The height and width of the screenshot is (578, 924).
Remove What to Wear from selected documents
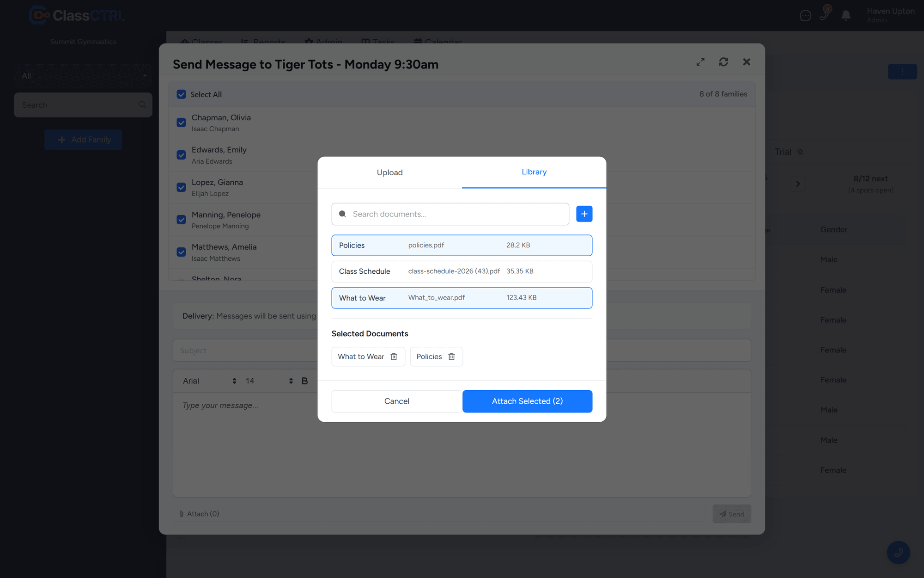pos(394,357)
